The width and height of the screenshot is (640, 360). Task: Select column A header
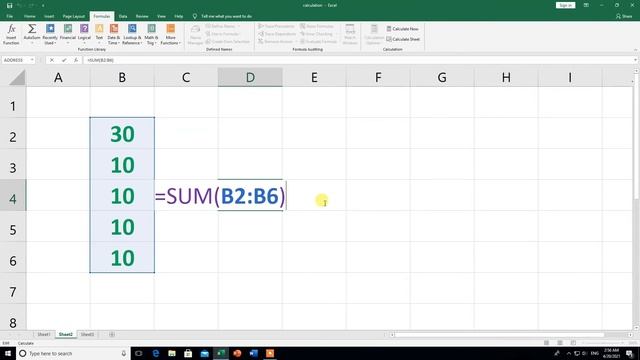(x=58, y=78)
